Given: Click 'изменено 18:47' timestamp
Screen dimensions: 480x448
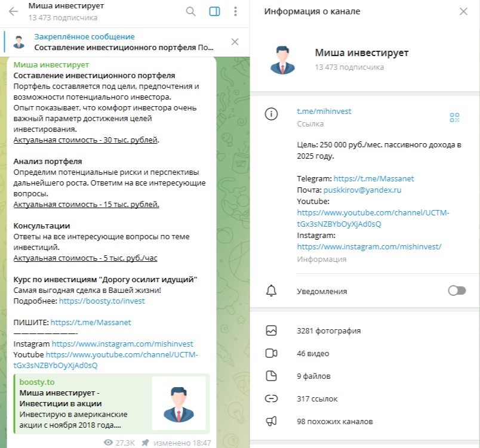Looking at the screenshot, I should click(182, 443).
